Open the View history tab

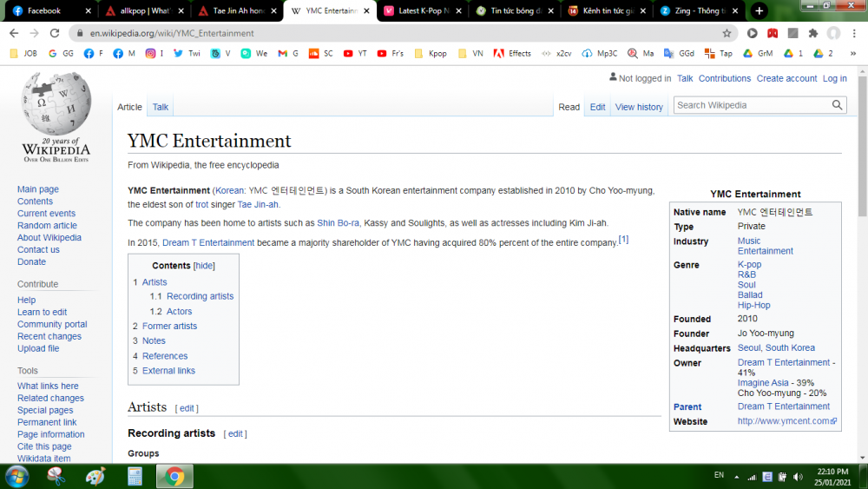(x=639, y=107)
